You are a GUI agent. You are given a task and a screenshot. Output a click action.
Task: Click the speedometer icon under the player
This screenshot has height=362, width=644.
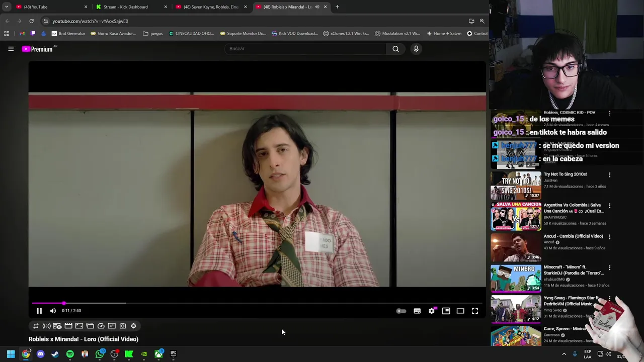[101, 326]
